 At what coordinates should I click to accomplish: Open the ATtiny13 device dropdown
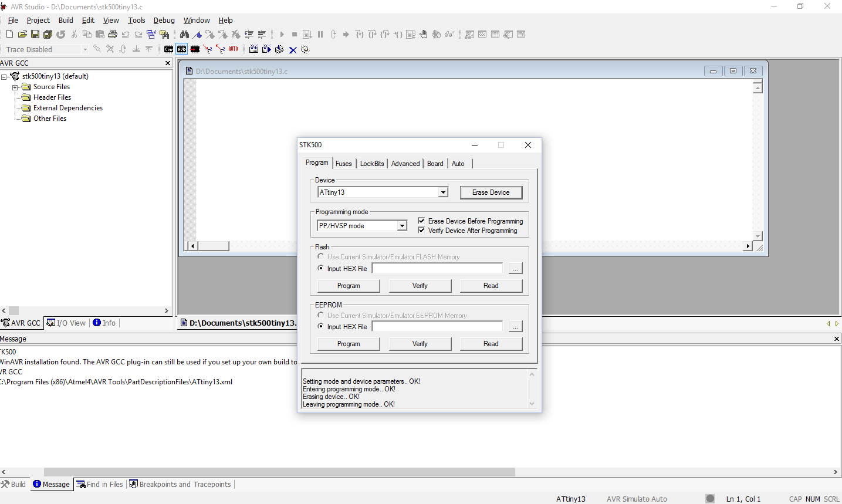443,192
